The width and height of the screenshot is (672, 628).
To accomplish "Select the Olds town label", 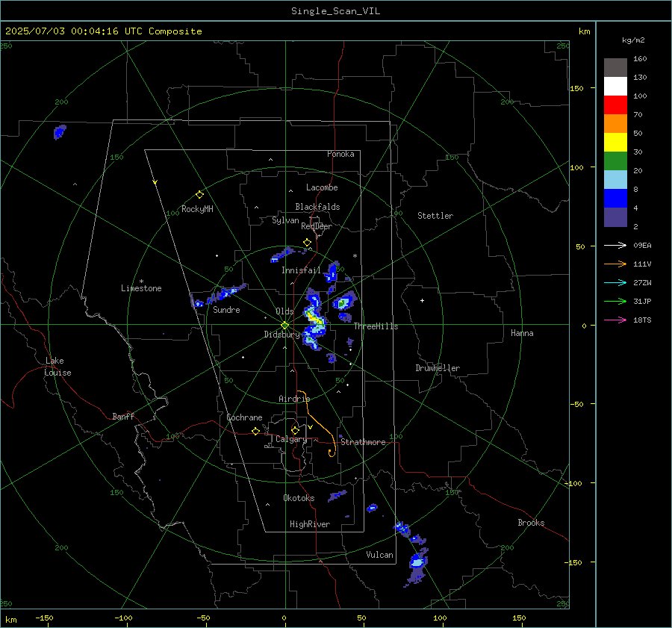I will pos(284,311).
